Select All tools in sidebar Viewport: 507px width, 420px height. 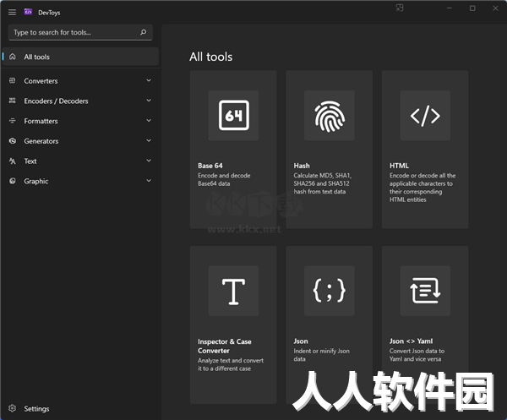(x=80, y=57)
